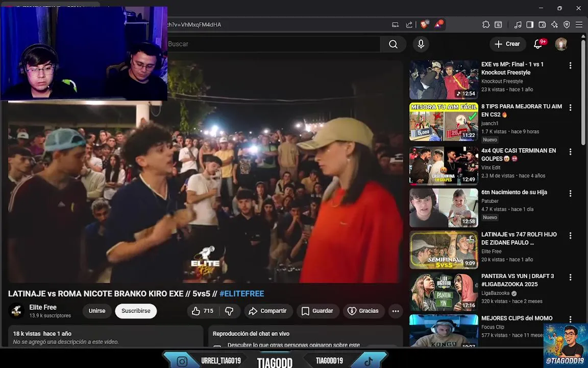Click the Crear button

[x=508, y=44]
